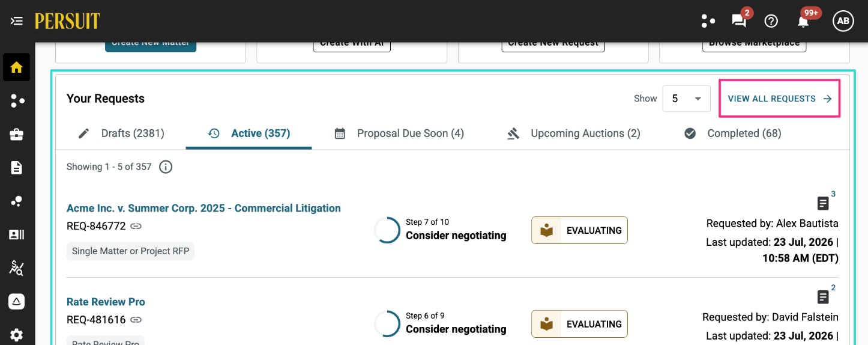Open Acme Inc. v. Summer Corp. request
Viewport: 868px width, 345px height.
pos(203,208)
